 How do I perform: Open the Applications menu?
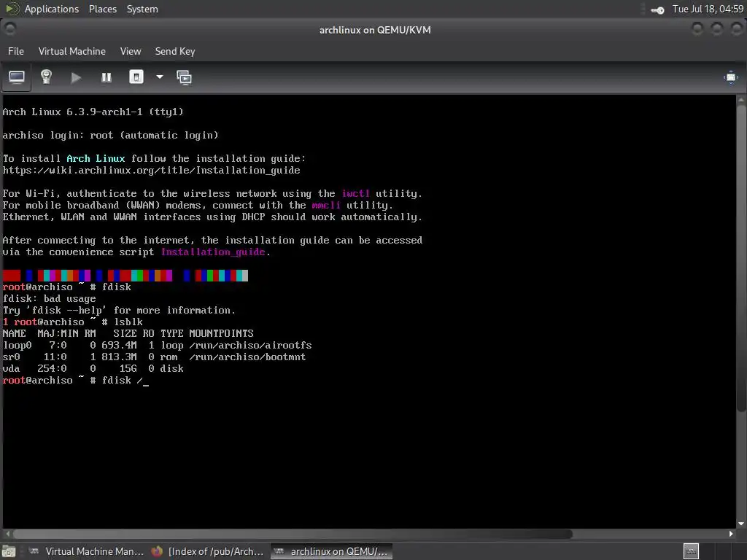[x=52, y=9]
